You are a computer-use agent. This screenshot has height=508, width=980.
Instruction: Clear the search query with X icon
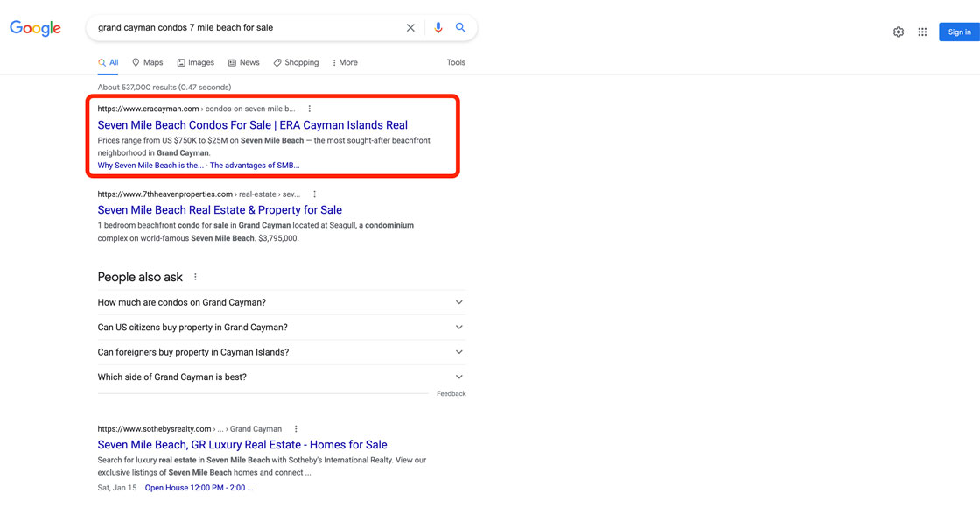click(x=410, y=27)
